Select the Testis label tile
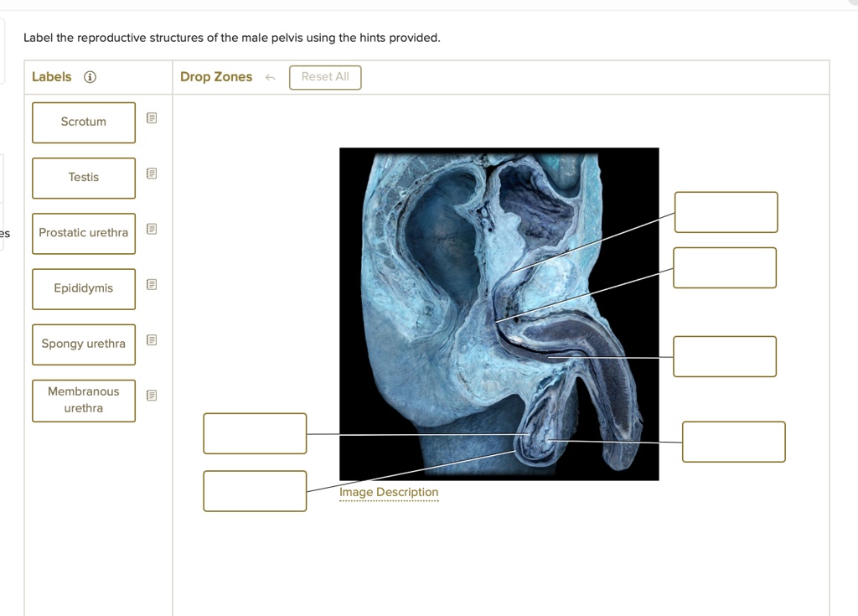 point(83,178)
